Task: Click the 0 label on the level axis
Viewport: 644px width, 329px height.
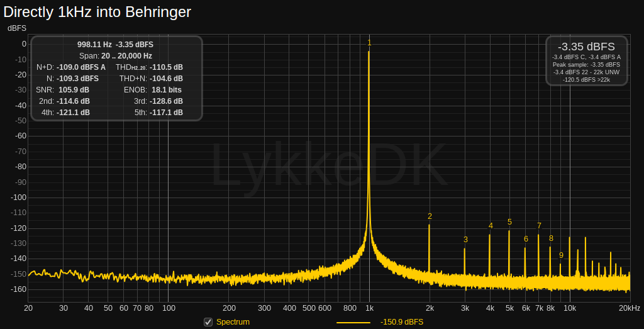Action: [24, 44]
